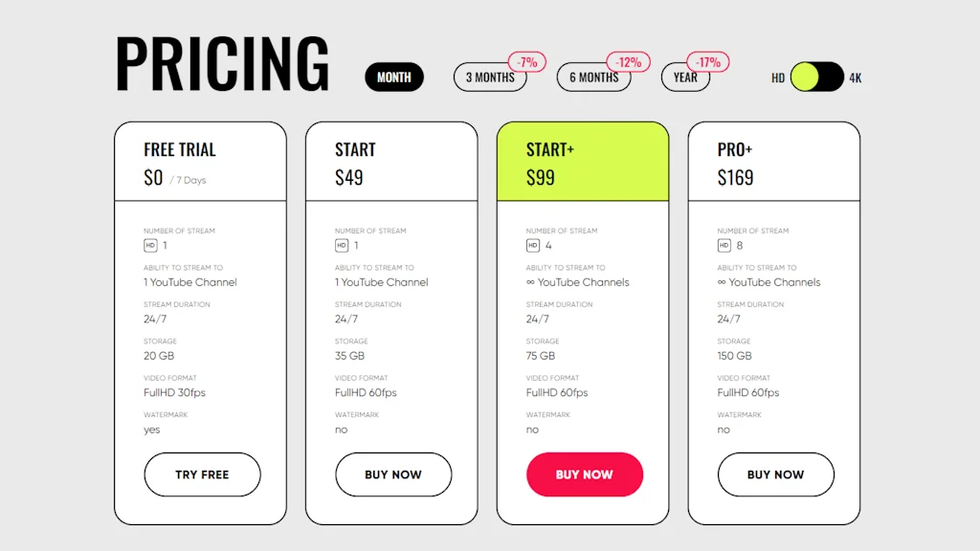Viewport: 980px width, 551px height.
Task: Switch to 3 Months billing period
Action: pos(489,78)
